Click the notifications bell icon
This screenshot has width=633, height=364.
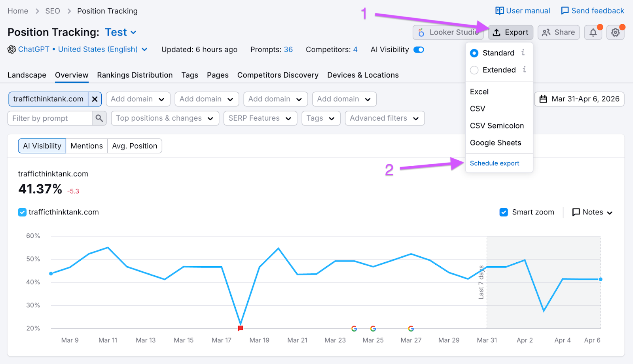point(593,32)
